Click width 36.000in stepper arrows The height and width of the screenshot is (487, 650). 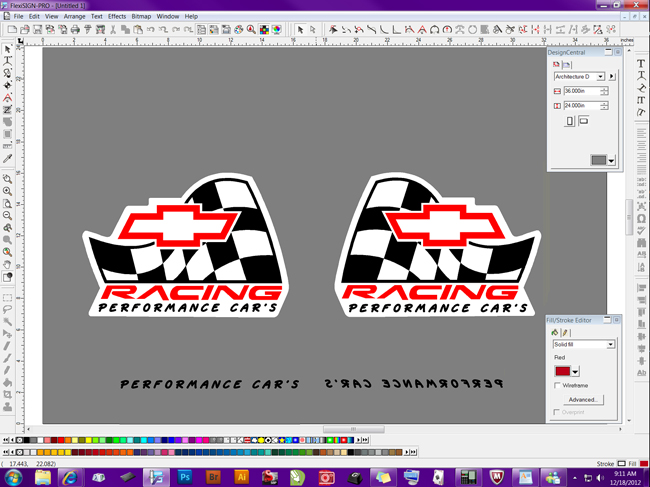(x=604, y=91)
